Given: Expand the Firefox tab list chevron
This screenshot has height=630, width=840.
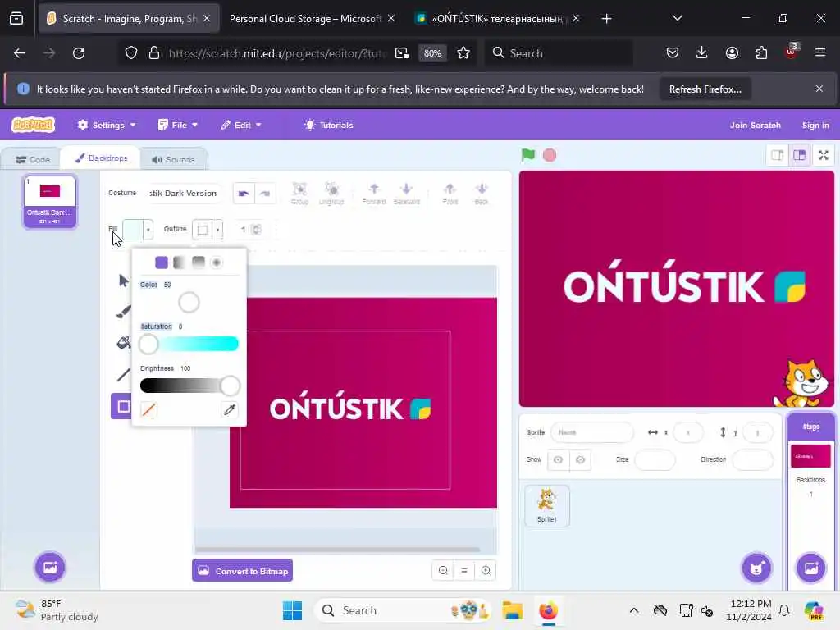Looking at the screenshot, I should click(x=677, y=18).
